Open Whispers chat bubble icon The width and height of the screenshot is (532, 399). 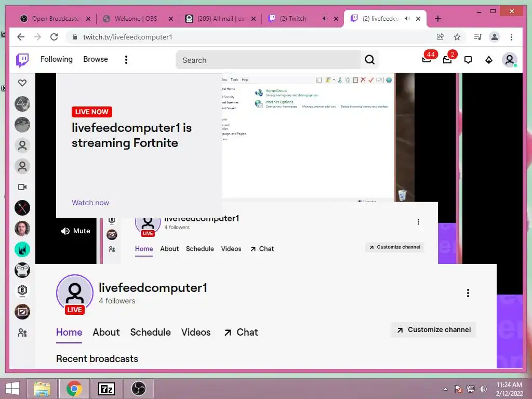(x=468, y=60)
